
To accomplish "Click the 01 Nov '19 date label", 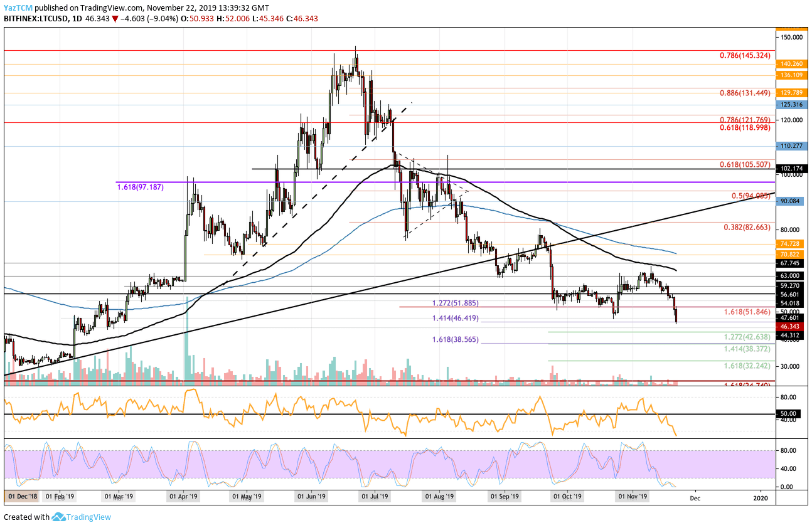I will pyautogui.click(x=633, y=497).
